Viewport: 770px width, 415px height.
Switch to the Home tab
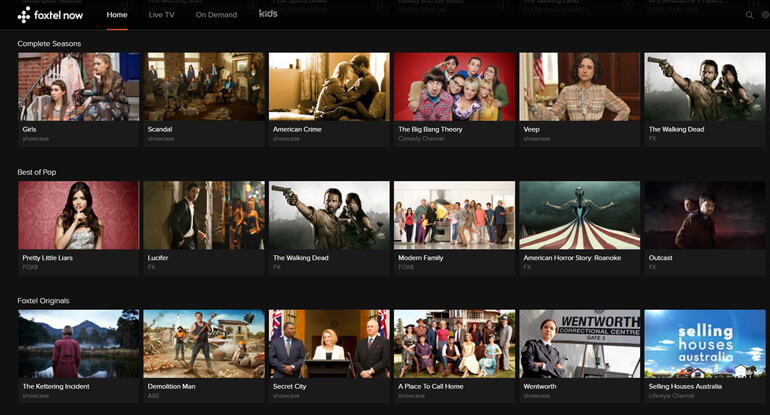point(117,15)
